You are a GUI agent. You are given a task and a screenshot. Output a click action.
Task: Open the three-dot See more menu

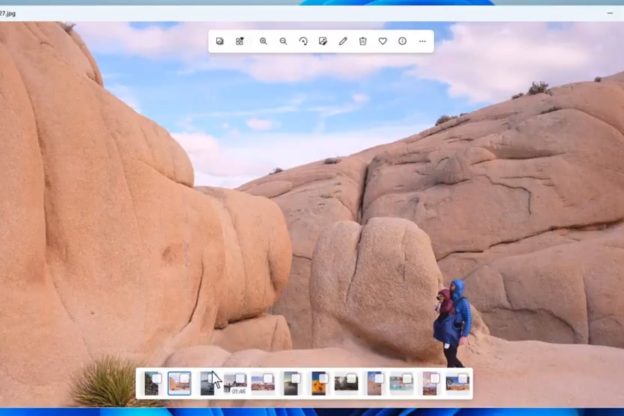click(423, 41)
